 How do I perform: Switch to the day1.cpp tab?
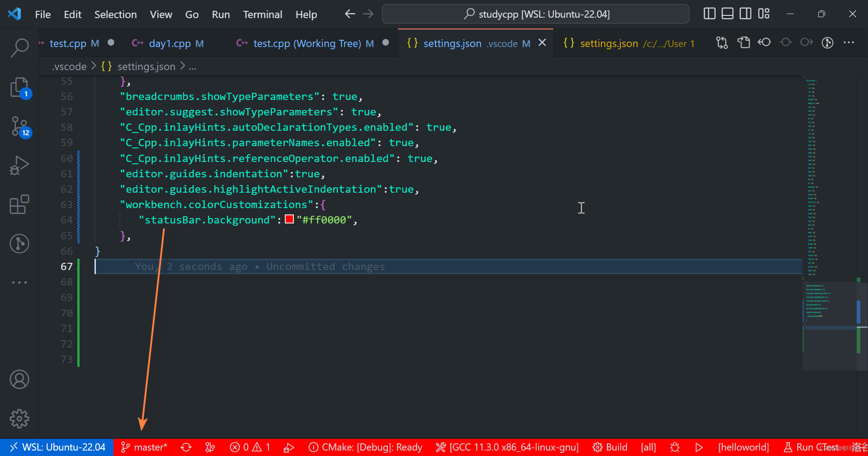(170, 43)
